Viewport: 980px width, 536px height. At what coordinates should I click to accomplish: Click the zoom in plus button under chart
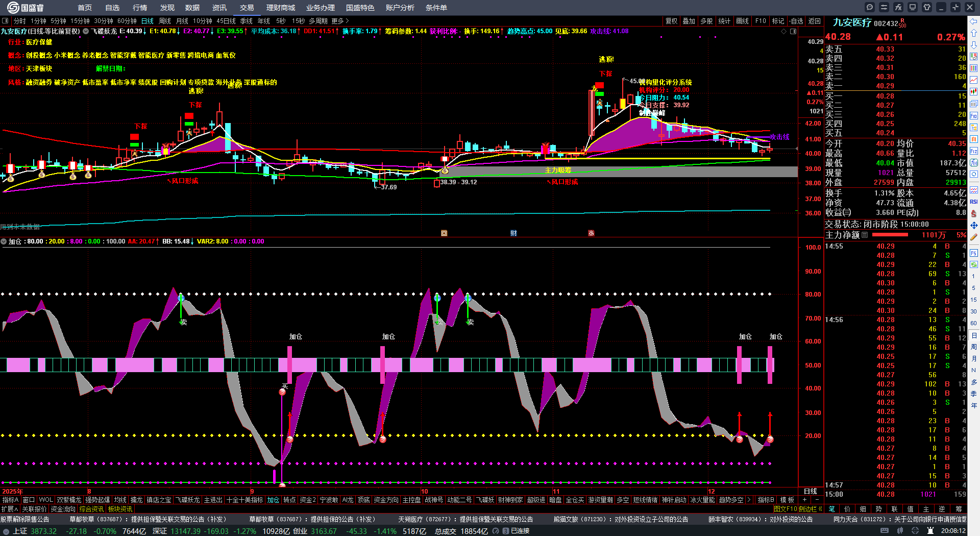pos(805,500)
